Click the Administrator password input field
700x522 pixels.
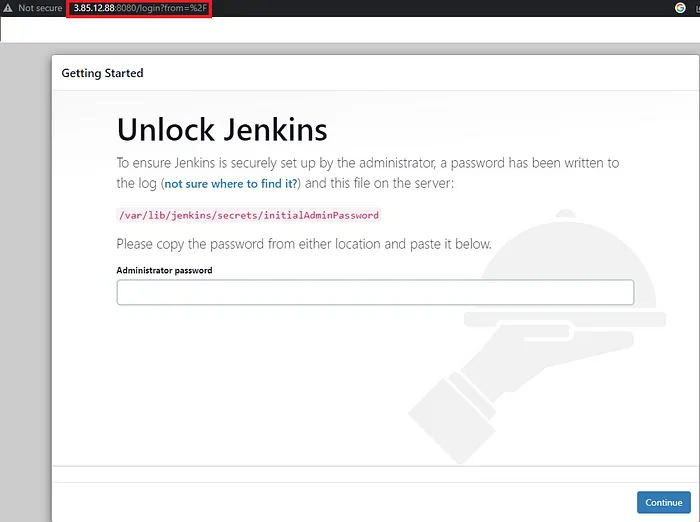[x=375, y=292]
